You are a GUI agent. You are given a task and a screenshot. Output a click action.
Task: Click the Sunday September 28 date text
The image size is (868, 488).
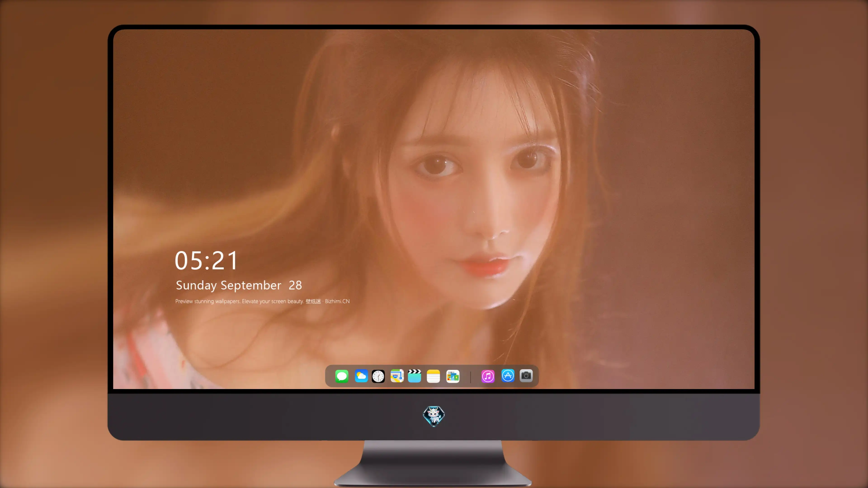point(239,285)
